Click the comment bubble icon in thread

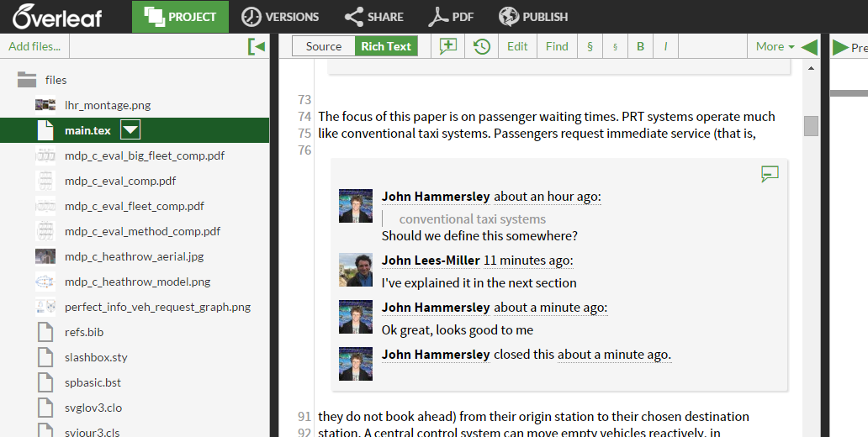pos(769,174)
